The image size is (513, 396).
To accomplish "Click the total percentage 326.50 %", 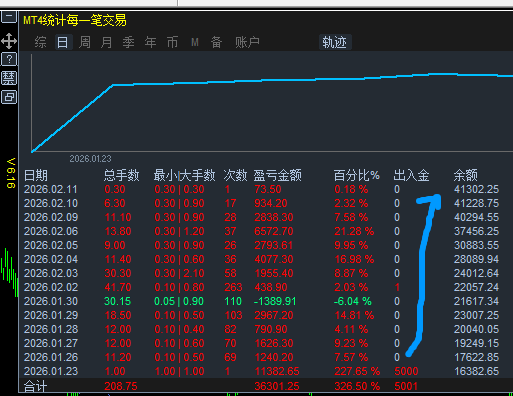I will pos(357,387).
